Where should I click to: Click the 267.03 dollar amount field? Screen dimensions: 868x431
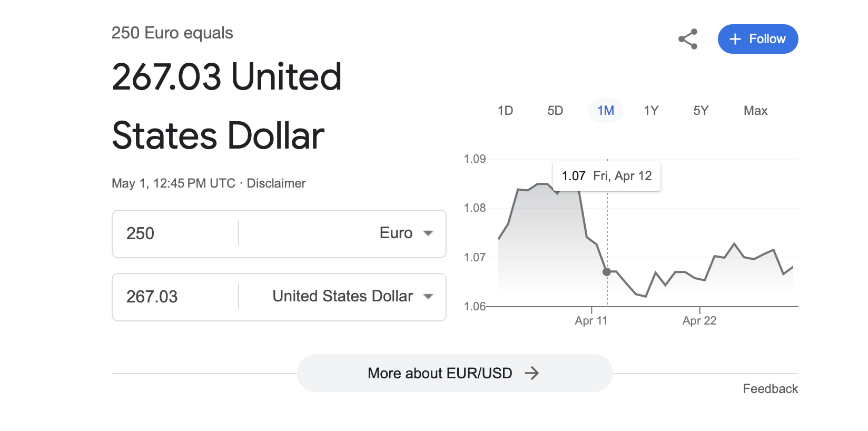click(x=175, y=297)
